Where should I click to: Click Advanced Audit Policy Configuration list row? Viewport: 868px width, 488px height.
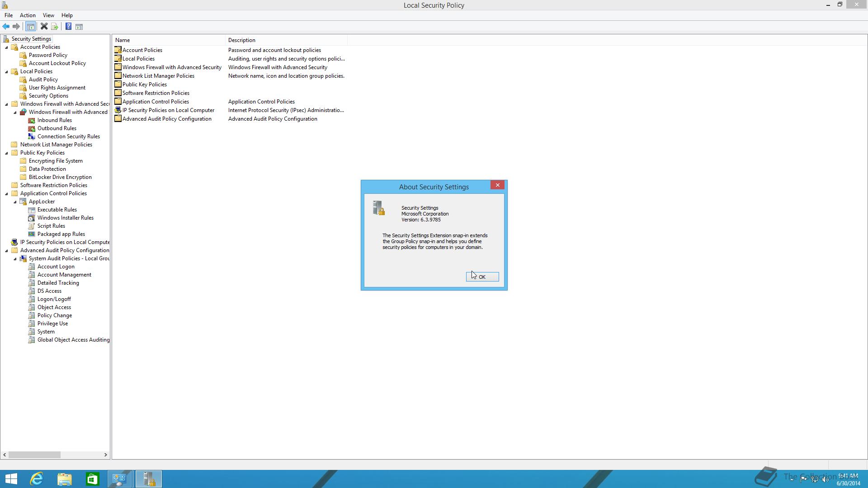230,119
